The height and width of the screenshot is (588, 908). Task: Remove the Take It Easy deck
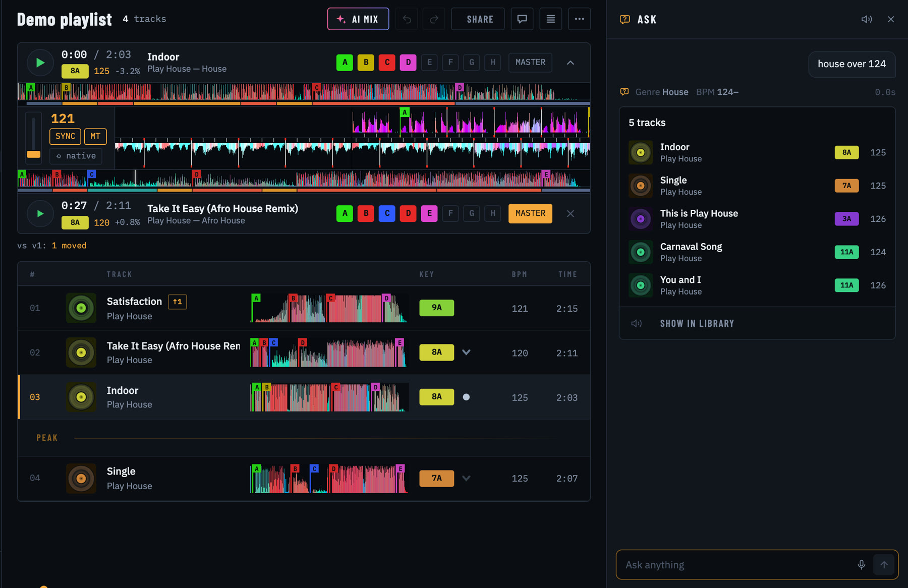tap(571, 213)
